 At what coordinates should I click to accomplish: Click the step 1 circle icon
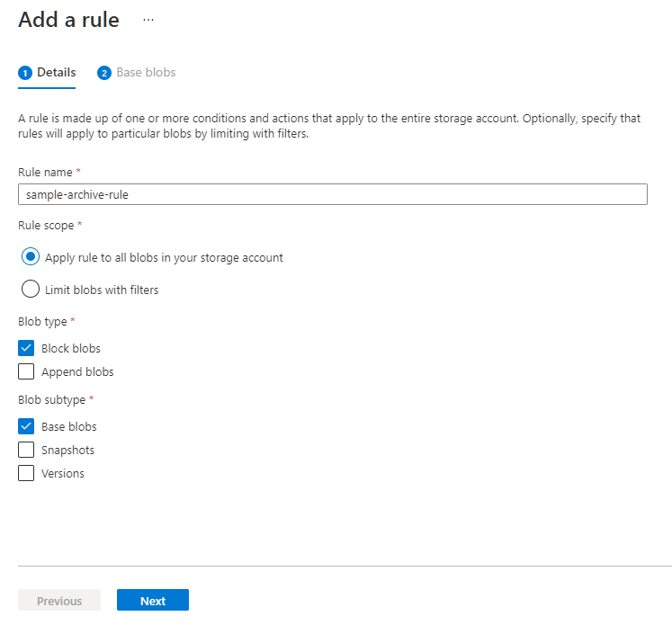coord(25,73)
